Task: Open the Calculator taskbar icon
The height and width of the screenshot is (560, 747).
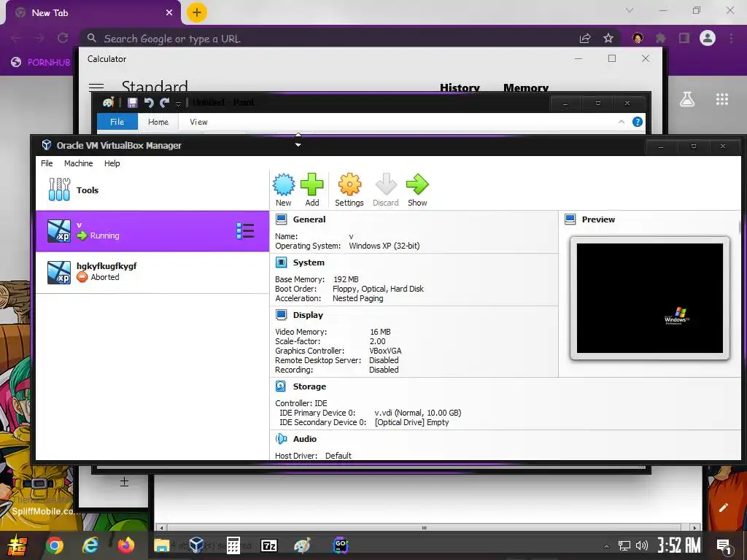Action: click(233, 545)
